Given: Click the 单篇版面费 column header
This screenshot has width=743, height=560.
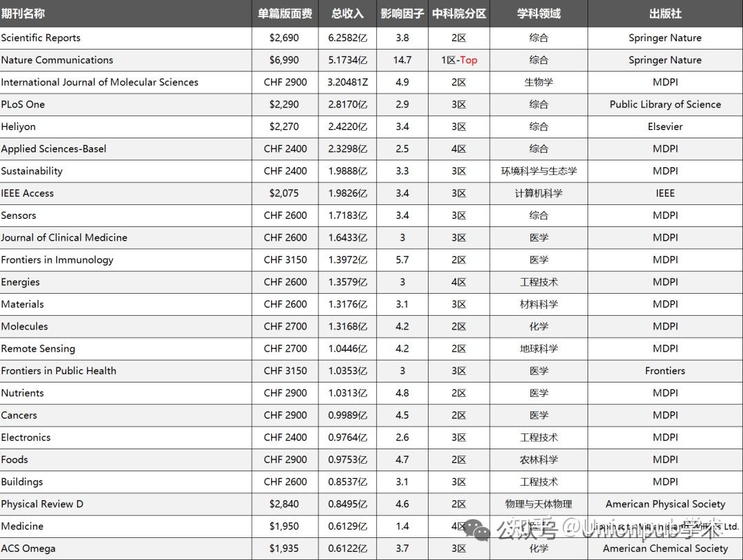Looking at the screenshot, I should pyautogui.click(x=286, y=12).
